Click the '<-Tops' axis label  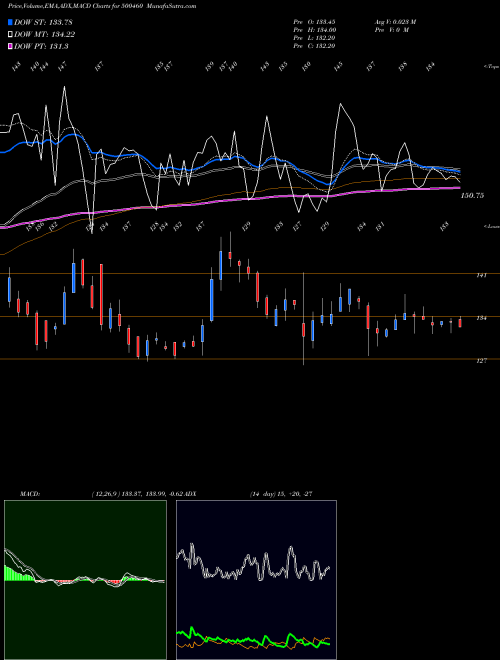491,67
